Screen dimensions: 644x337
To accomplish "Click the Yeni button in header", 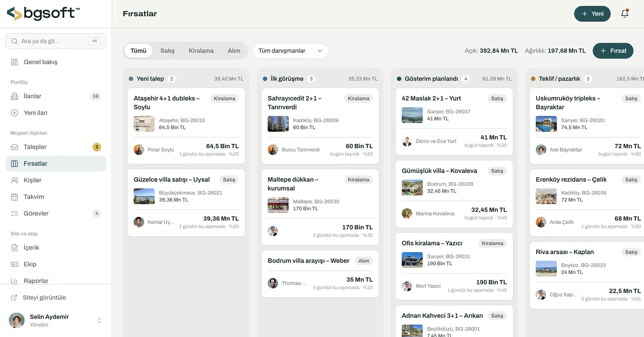I will point(592,14).
